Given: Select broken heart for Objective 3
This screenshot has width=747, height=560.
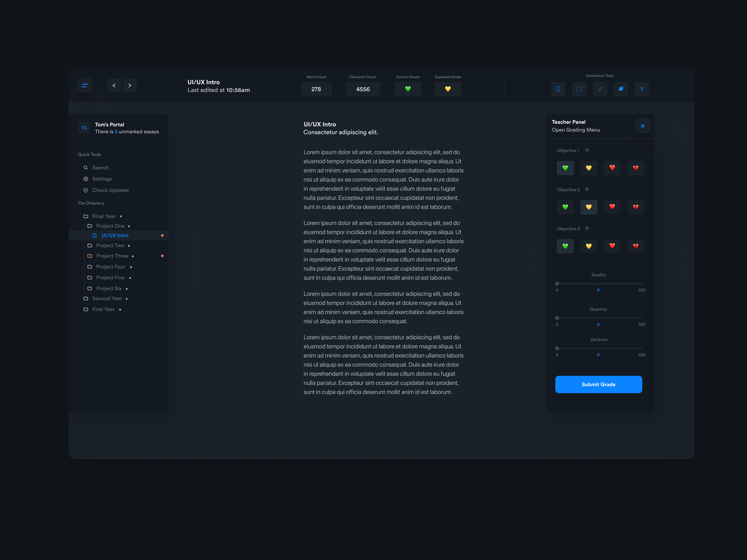Looking at the screenshot, I should tap(635, 246).
